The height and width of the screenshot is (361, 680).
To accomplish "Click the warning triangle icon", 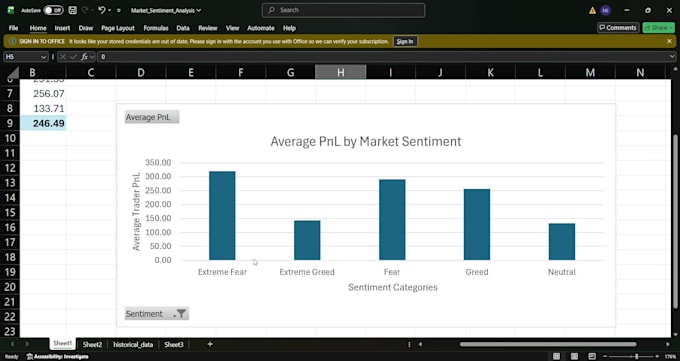I will pos(592,10).
